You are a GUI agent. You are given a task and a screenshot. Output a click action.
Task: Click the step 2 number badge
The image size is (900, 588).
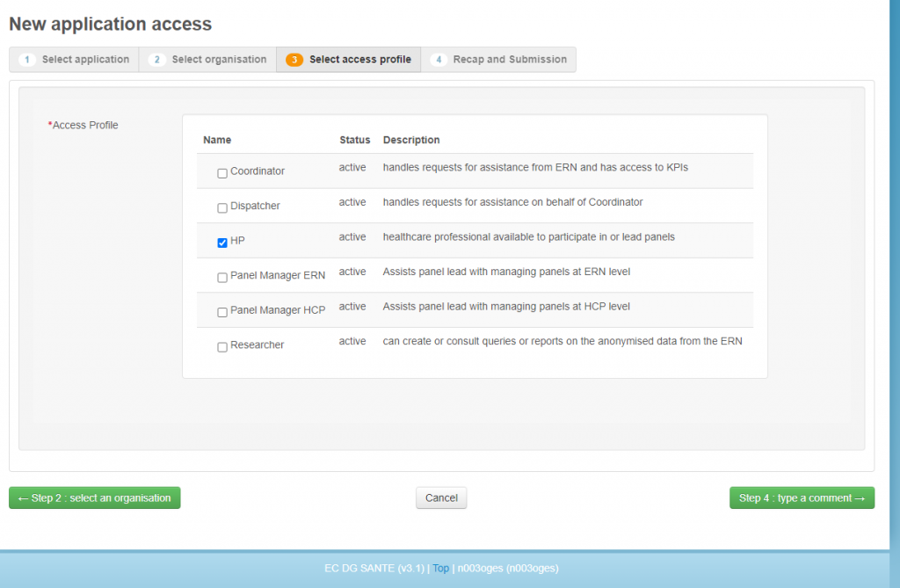(157, 60)
